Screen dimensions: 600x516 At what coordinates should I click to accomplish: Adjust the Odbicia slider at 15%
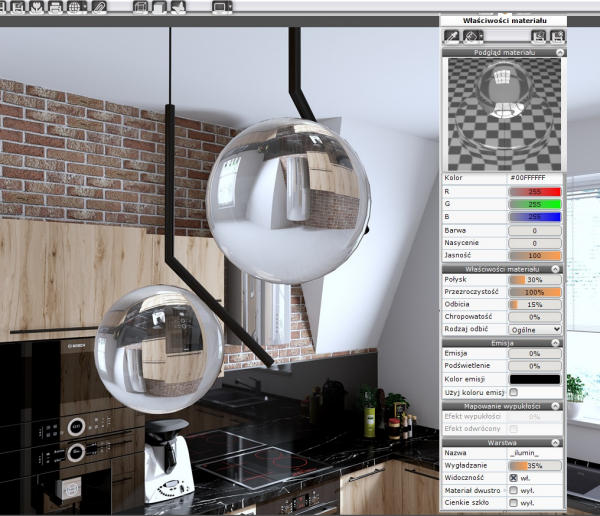[535, 305]
